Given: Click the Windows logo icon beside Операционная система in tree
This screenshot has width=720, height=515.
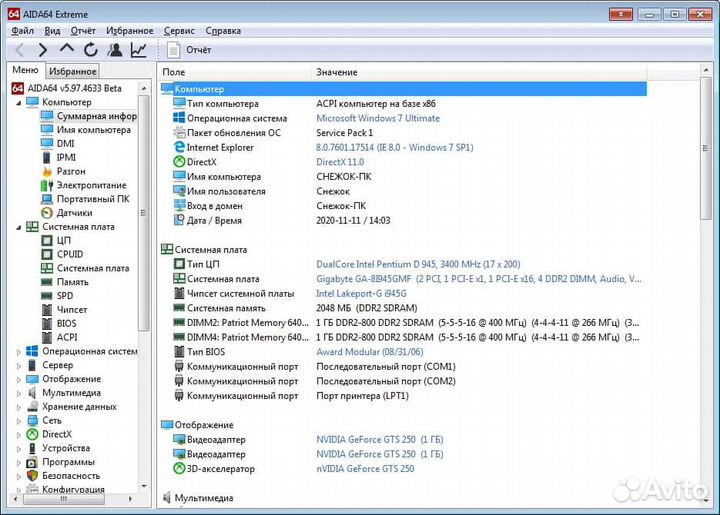Looking at the screenshot, I should pos(32,352).
